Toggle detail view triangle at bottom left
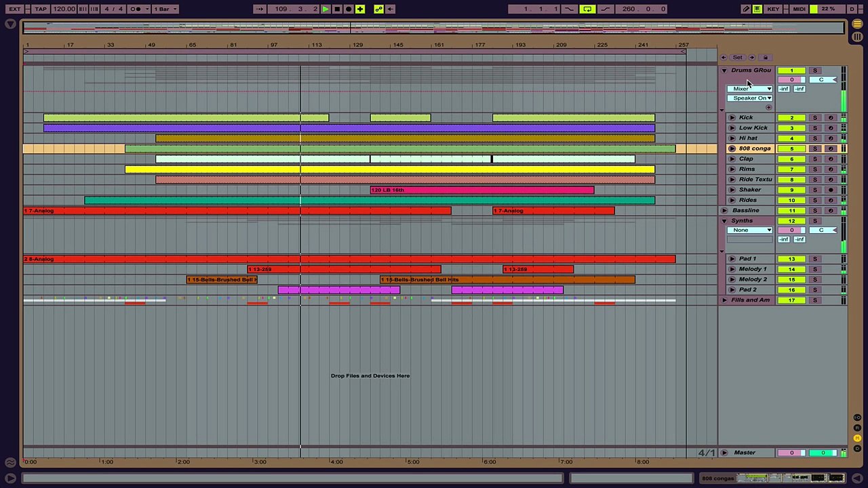The image size is (868, 488). coord(10,479)
